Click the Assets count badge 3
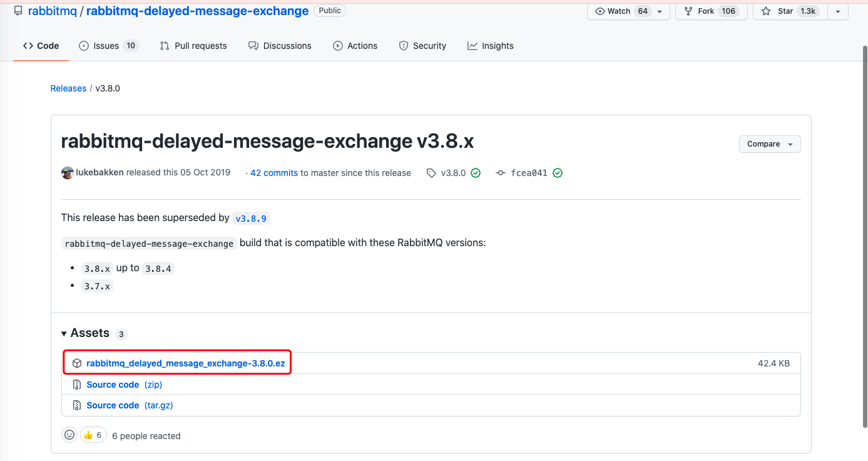868x461 pixels. 121,334
